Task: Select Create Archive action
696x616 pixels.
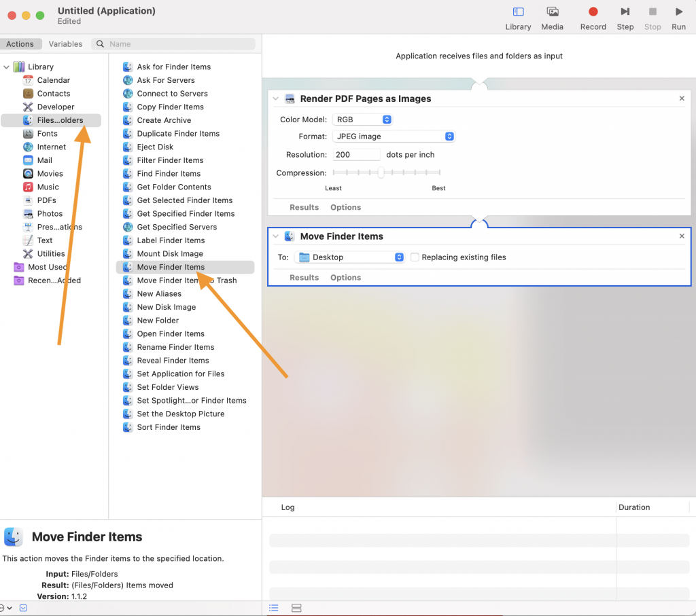Action: pos(164,120)
